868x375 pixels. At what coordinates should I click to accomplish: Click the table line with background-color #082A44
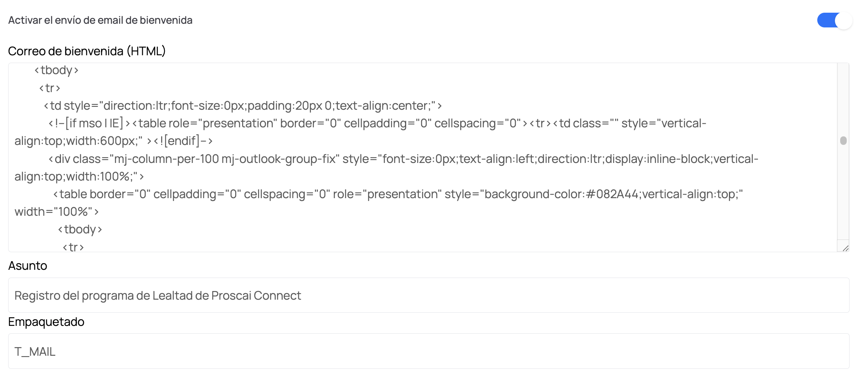click(398, 194)
